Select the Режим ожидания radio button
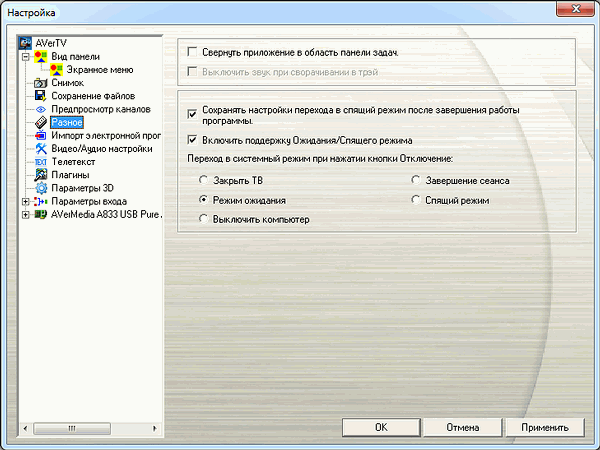This screenshot has width=600, height=450. pyautogui.click(x=203, y=200)
